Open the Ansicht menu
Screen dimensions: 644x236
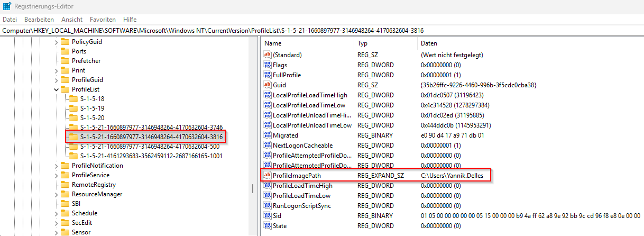[72, 19]
